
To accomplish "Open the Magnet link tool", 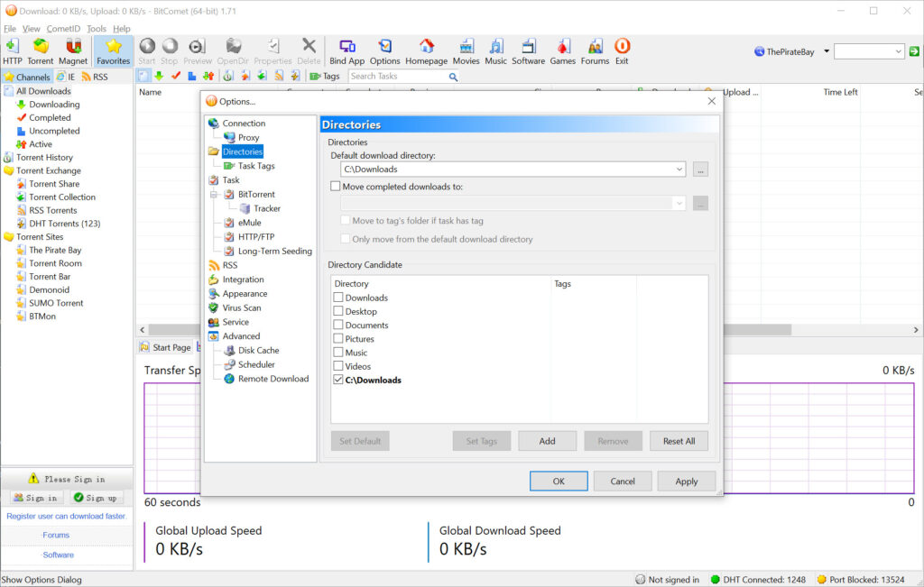I will 74,50.
